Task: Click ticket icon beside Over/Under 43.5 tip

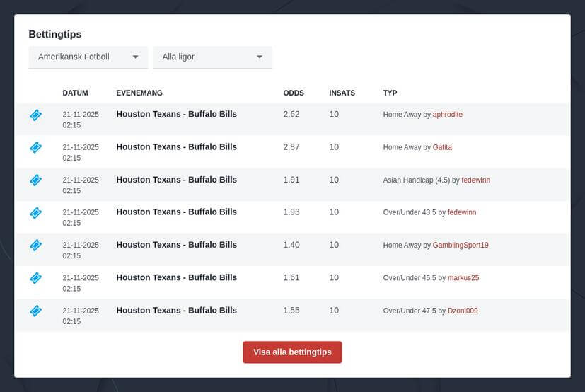Action: click(x=35, y=212)
